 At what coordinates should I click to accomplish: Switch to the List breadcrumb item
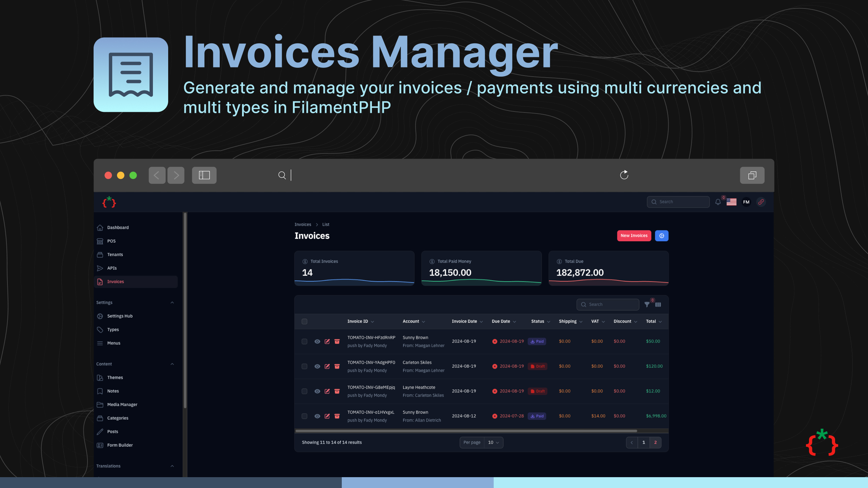coord(325,224)
